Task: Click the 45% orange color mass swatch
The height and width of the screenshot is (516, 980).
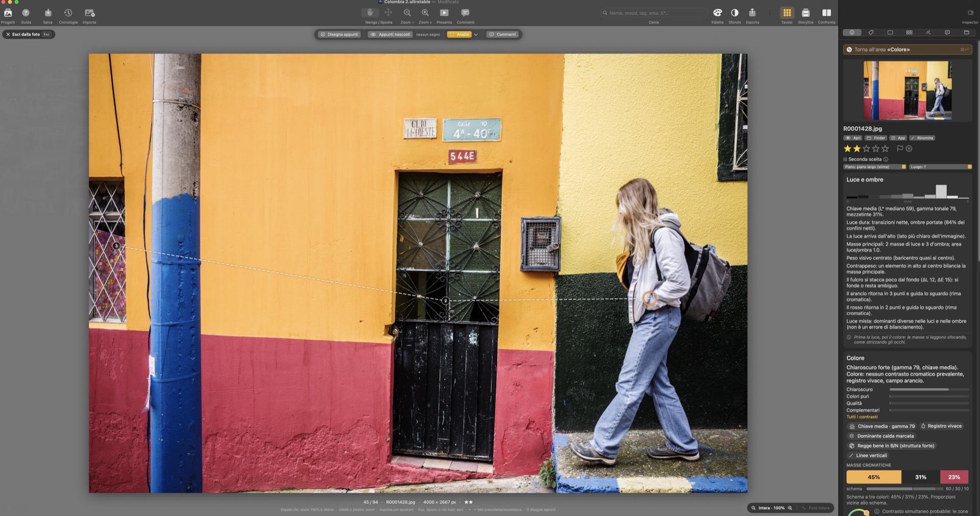Action: tap(873, 477)
